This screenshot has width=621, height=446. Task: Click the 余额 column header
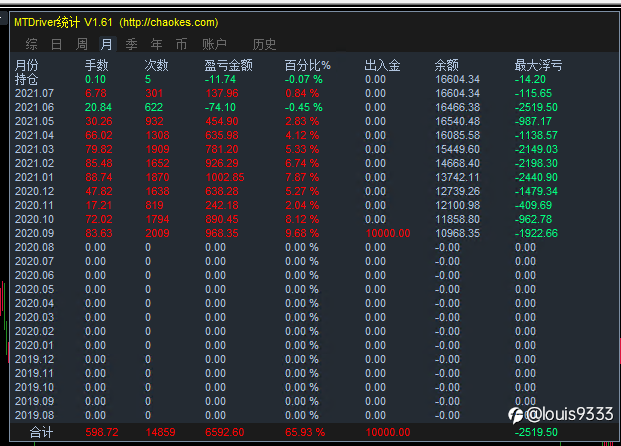pos(446,65)
